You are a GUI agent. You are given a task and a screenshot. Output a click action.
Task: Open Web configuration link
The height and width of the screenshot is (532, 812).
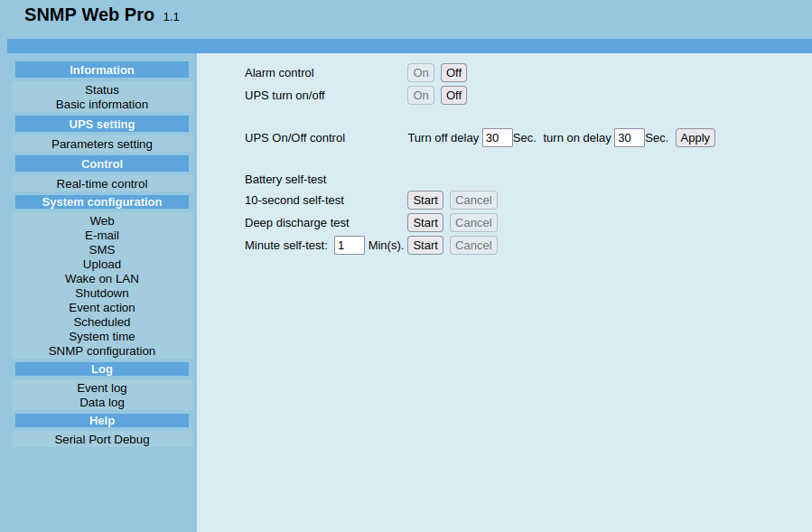tap(102, 221)
